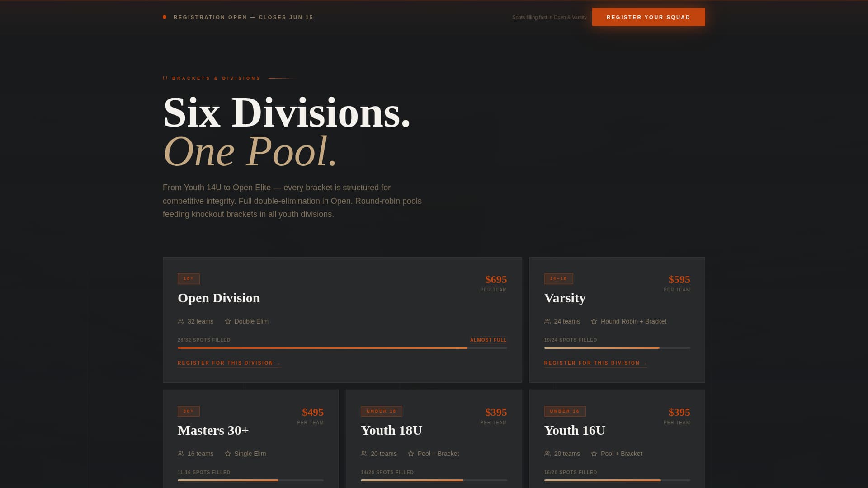The width and height of the screenshot is (868, 488).
Task: Click the $595 price
Action: [x=679, y=279]
